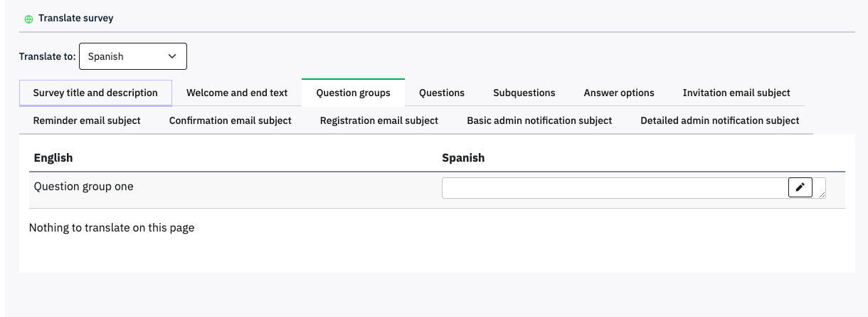Image resolution: width=868 pixels, height=317 pixels.
Task: Select the Question groups tab
Action: [353, 93]
